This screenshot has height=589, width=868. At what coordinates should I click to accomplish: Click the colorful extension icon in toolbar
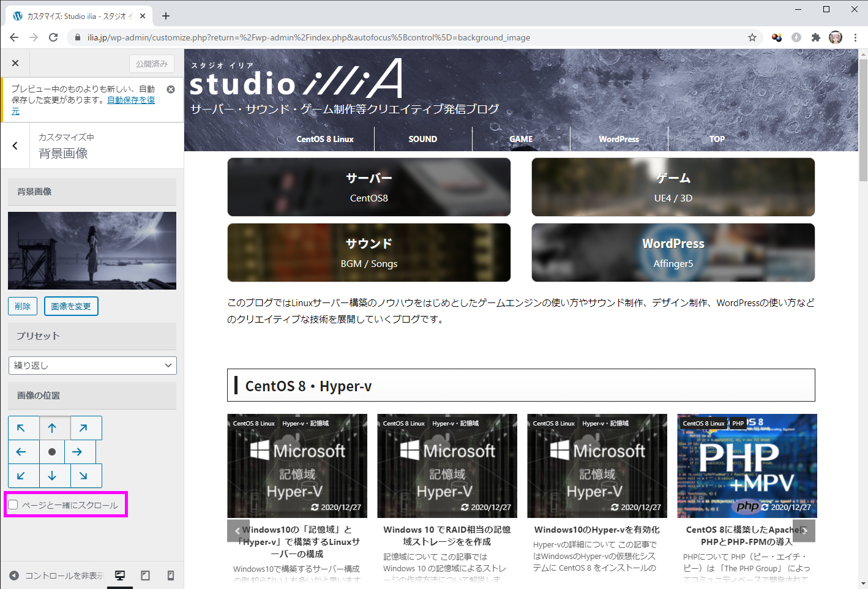tap(777, 37)
